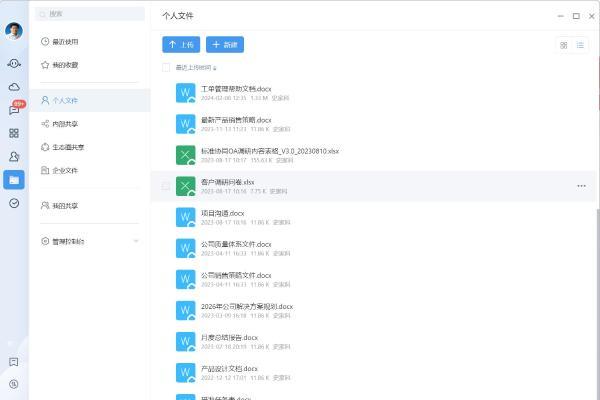Image resolution: width=600 pixels, height=400 pixels.
Task: Open messages icon with 99+ badge
Action: (x=15, y=110)
